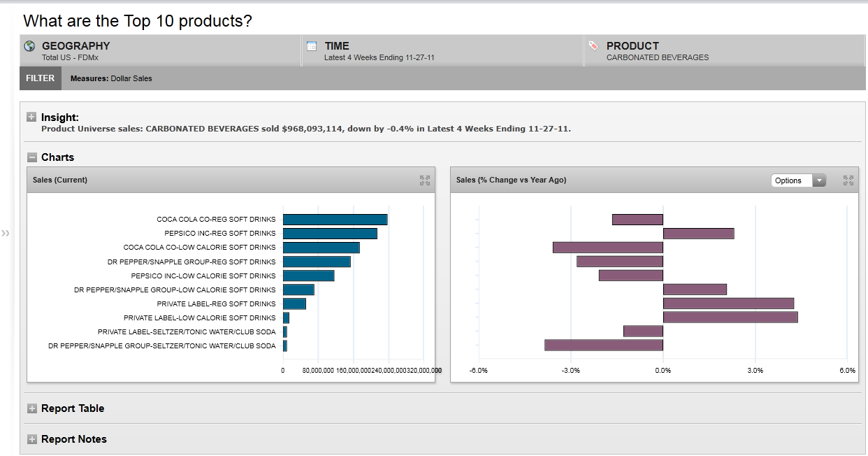Select the TIME selector panel

point(442,51)
